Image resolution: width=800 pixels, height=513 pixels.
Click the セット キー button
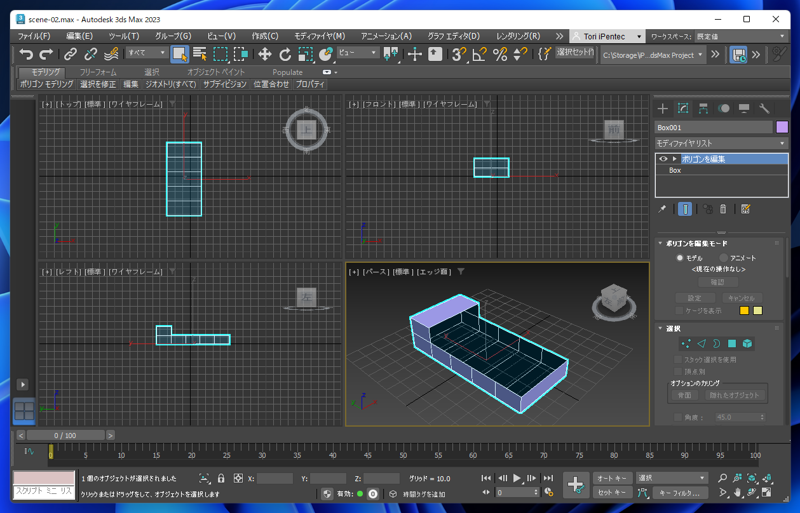(612, 493)
